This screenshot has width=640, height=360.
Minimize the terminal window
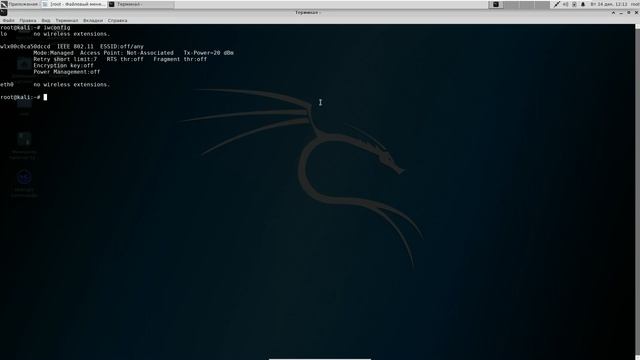point(621,13)
